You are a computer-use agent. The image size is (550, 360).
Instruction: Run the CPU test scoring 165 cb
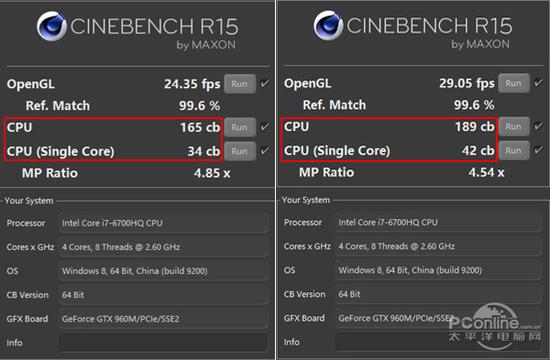[240, 127]
